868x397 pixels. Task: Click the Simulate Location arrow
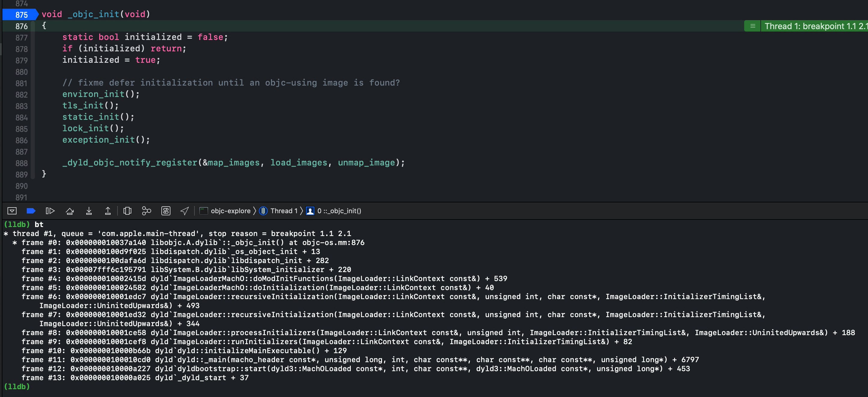(x=185, y=211)
